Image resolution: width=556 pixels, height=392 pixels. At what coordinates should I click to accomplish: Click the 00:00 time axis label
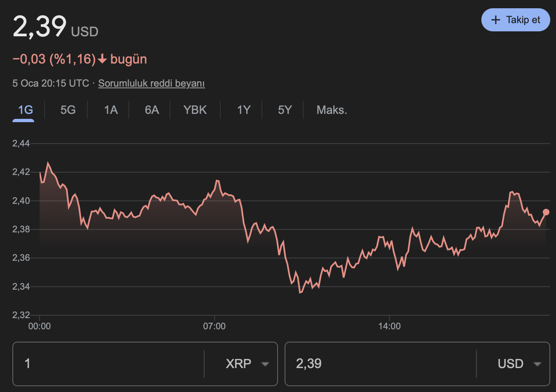pyautogui.click(x=40, y=326)
